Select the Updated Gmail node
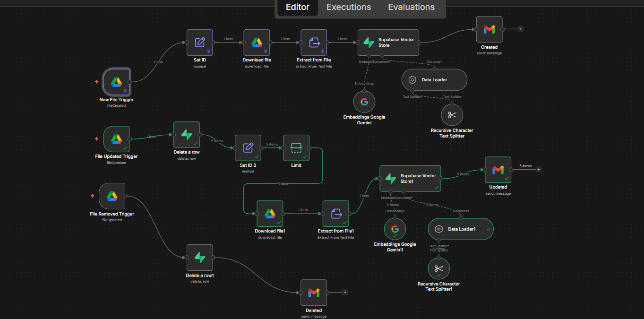 pyautogui.click(x=498, y=170)
